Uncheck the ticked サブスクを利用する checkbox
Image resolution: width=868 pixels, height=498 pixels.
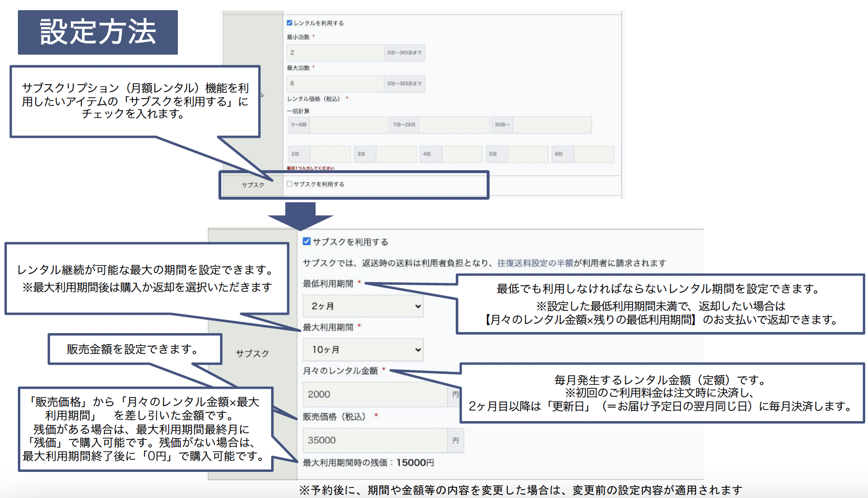pyautogui.click(x=306, y=241)
